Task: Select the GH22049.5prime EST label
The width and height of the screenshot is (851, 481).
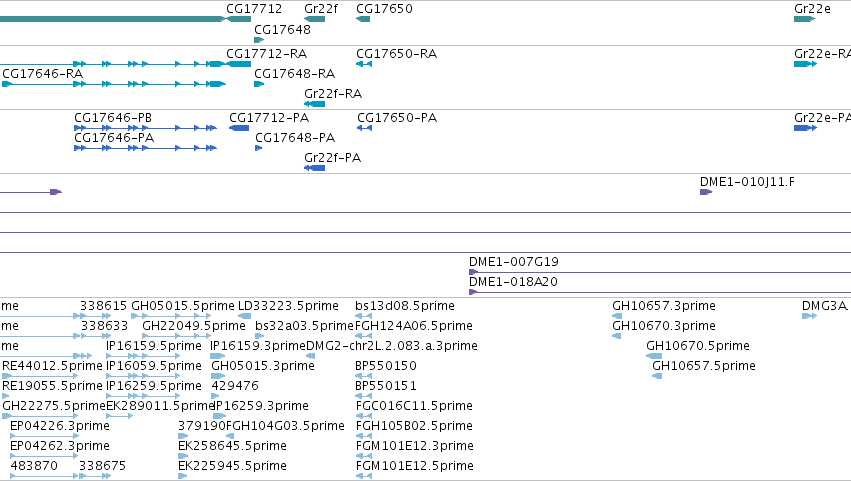Action: [194, 326]
